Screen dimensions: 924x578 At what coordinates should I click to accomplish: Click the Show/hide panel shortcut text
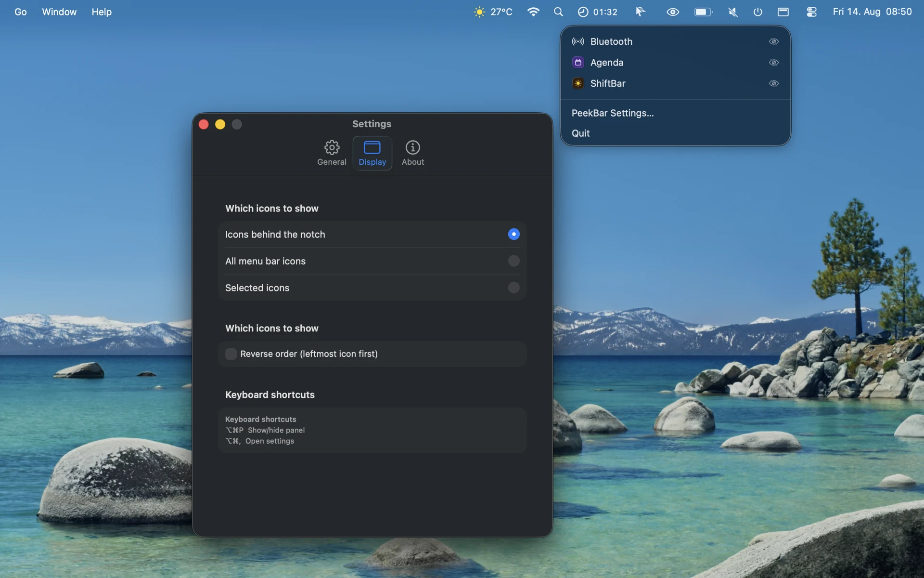(276, 430)
